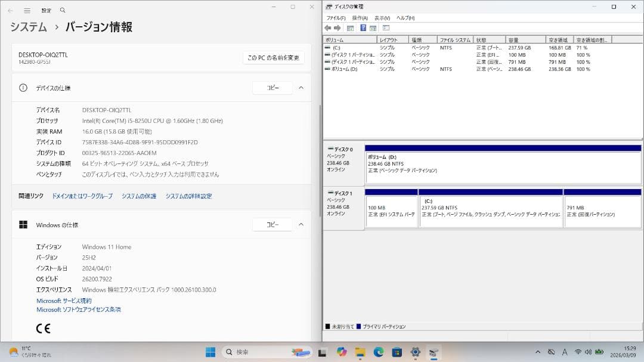Select the ボリューム (D:) partition block on Disk 0
644x362 pixels.
click(x=503, y=165)
